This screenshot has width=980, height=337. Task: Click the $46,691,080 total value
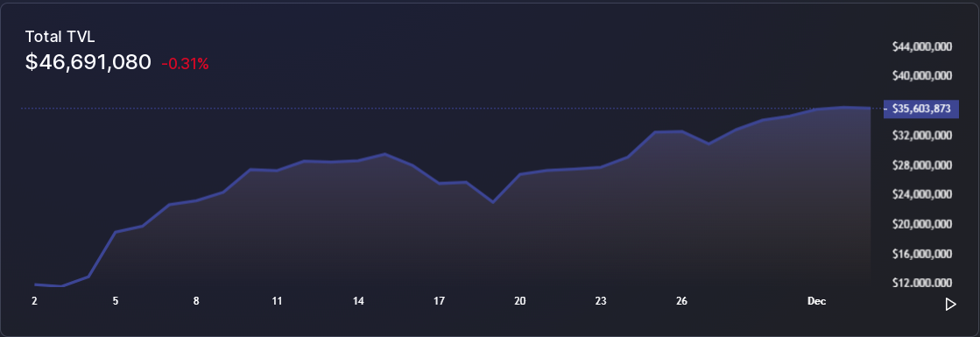point(88,62)
